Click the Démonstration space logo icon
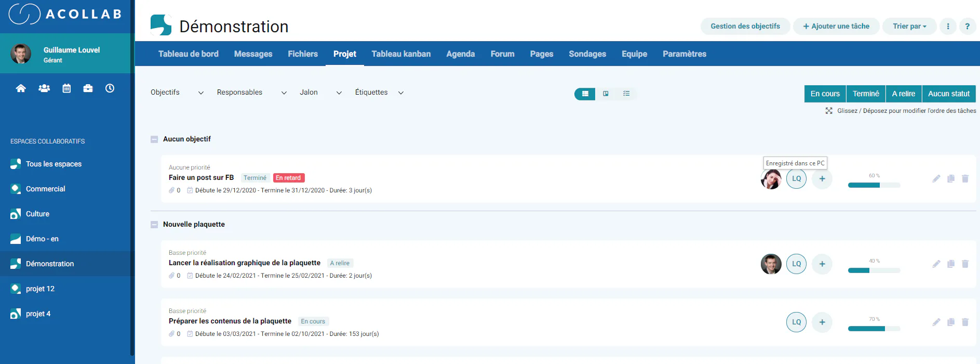The width and height of the screenshot is (980, 364). [161, 25]
